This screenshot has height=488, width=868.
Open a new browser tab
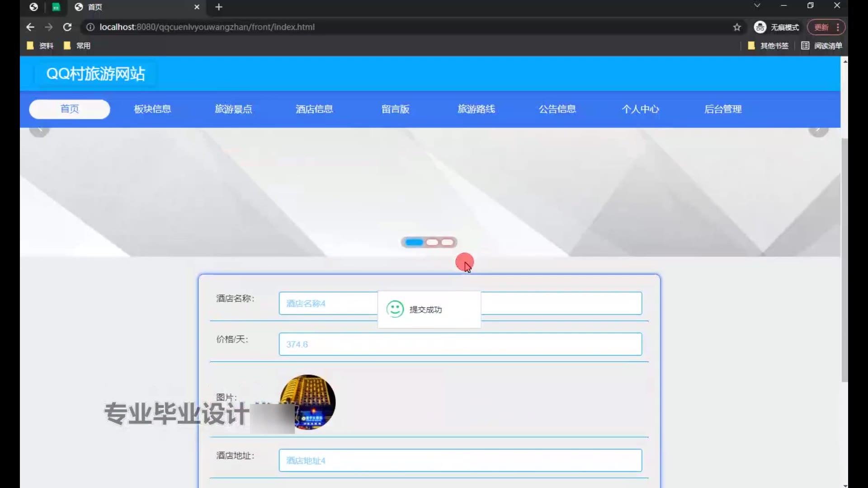click(x=219, y=7)
